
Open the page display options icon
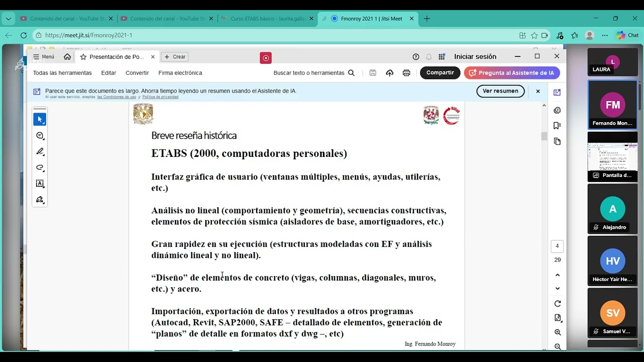pos(557,318)
